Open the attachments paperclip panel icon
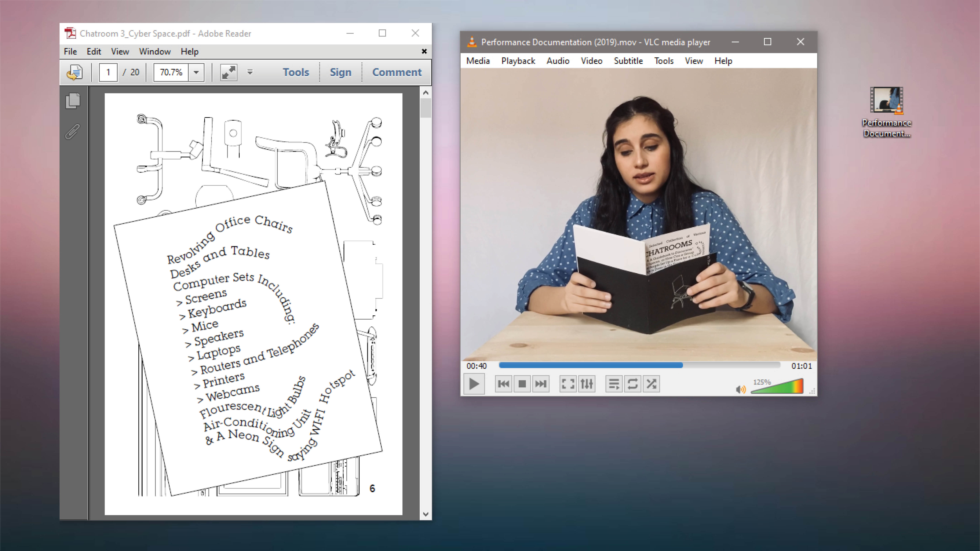 pyautogui.click(x=72, y=132)
